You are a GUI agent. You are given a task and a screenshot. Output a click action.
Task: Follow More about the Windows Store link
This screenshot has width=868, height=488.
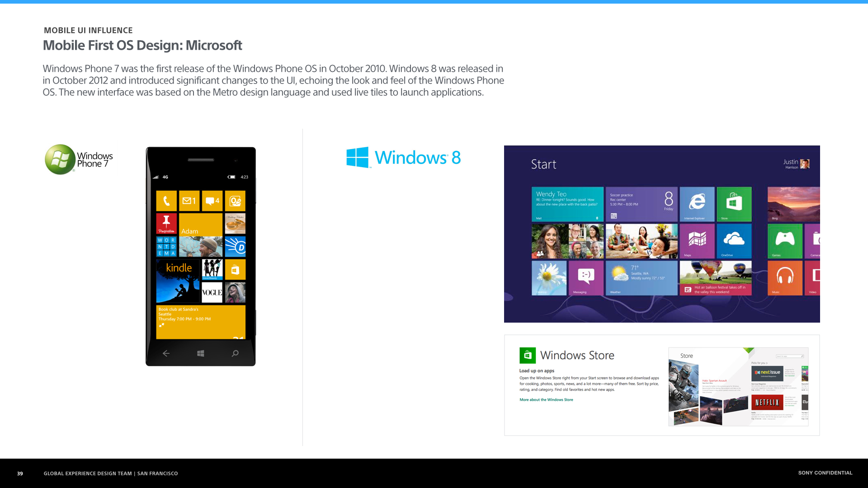pos(546,400)
